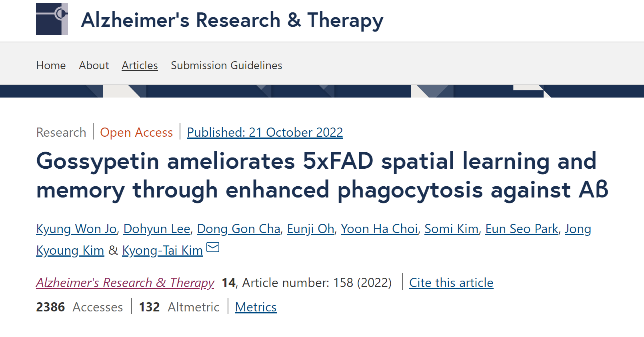
Task: Go to the Articles navigation item
Action: coord(140,65)
